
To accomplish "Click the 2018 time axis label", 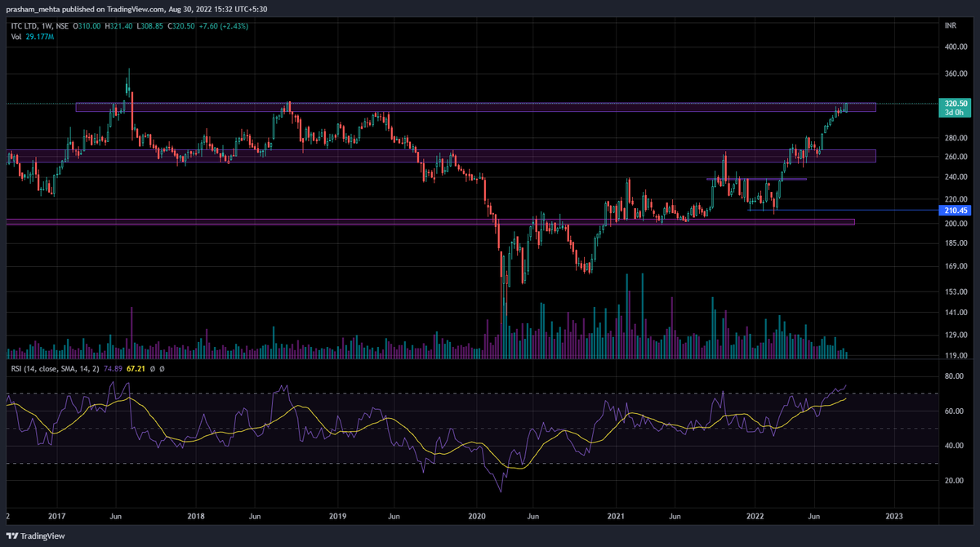I will pyautogui.click(x=196, y=516).
